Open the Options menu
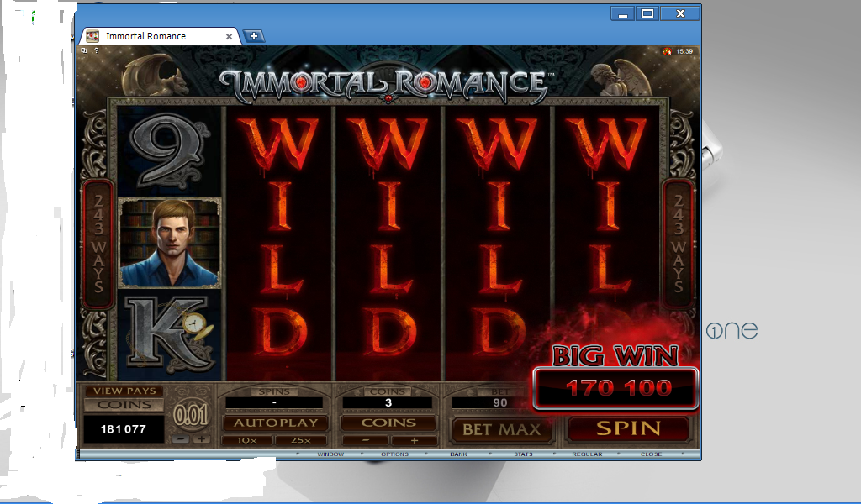This screenshot has height=504, width=861. [395, 454]
